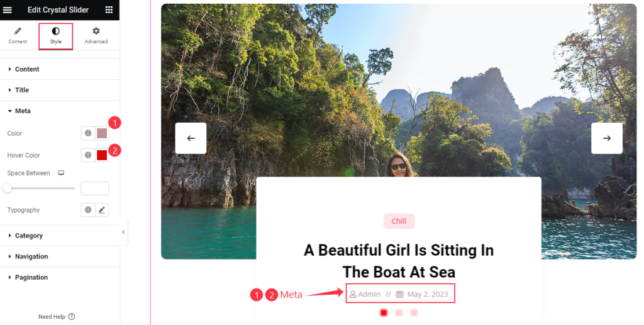
Task: Open the Typography edit pencil icon
Action: [102, 210]
